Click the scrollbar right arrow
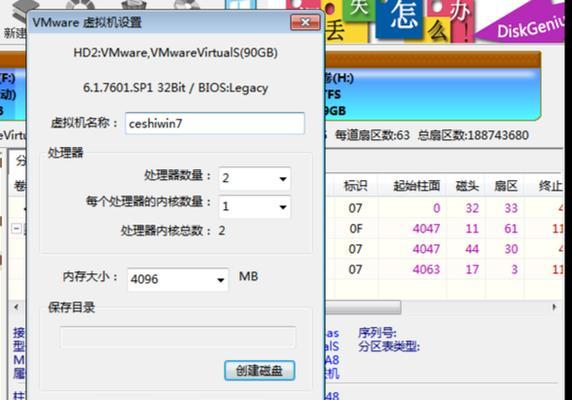The image size is (572, 400). pyautogui.click(x=554, y=307)
